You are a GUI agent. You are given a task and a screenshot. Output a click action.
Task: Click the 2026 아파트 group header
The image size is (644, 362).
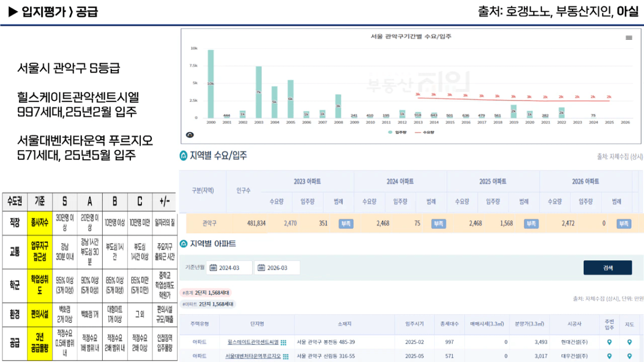(586, 181)
